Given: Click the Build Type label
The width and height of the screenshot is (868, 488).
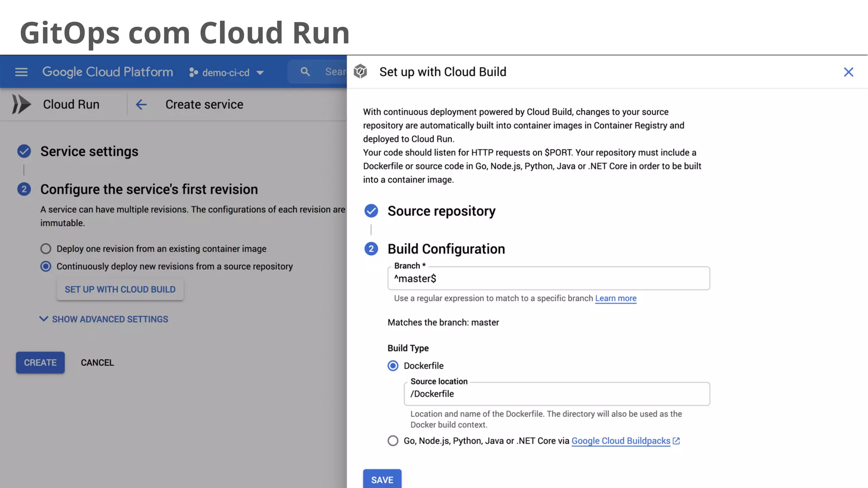Looking at the screenshot, I should click(408, 348).
